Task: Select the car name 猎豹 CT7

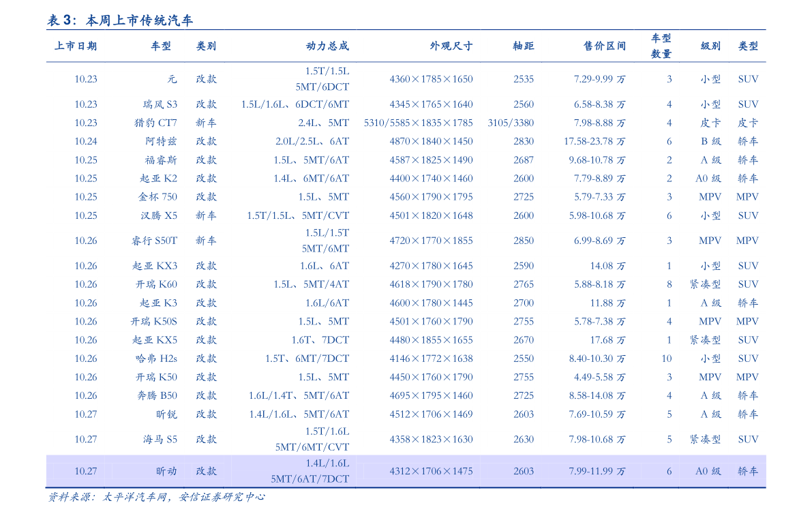Action: click(156, 123)
